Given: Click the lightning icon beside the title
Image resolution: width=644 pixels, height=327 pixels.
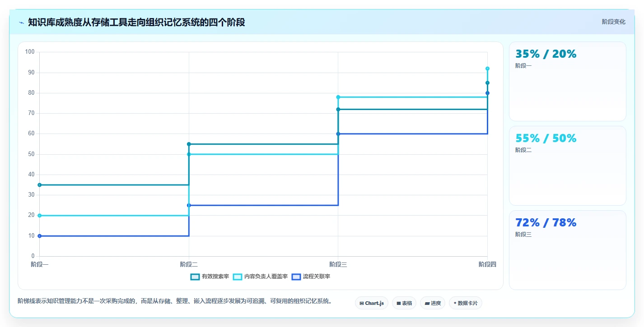Looking at the screenshot, I should (22, 23).
